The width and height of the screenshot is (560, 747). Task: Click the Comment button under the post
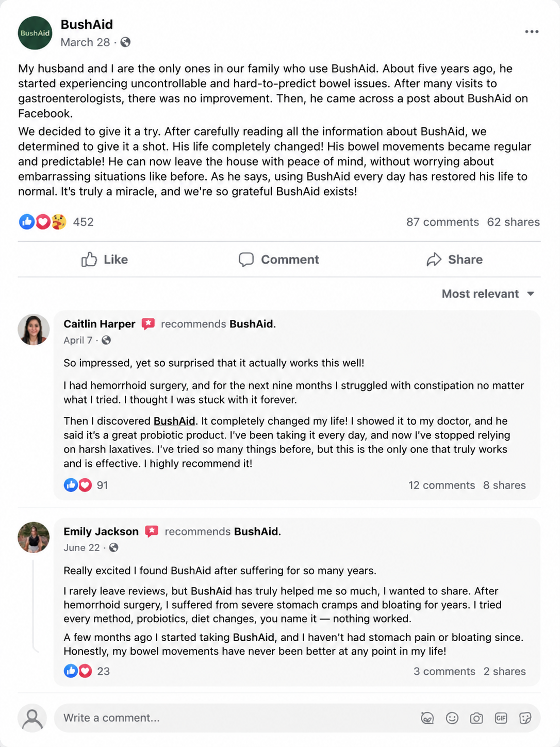coord(279,259)
